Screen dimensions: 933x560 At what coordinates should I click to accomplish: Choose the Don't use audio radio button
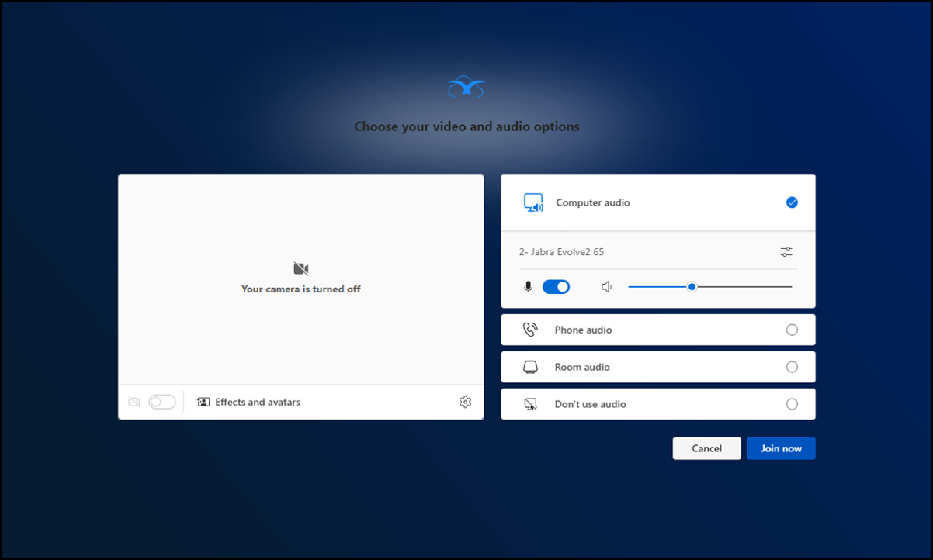[792, 404]
